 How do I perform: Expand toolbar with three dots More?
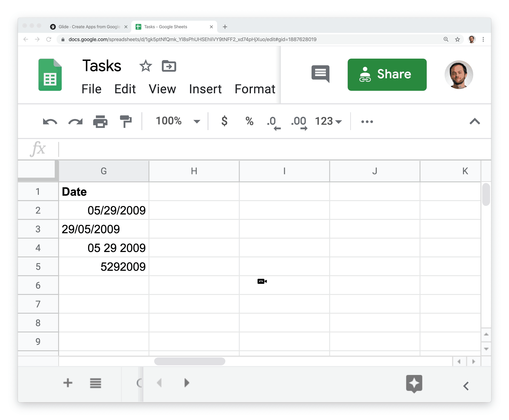pos(367,122)
